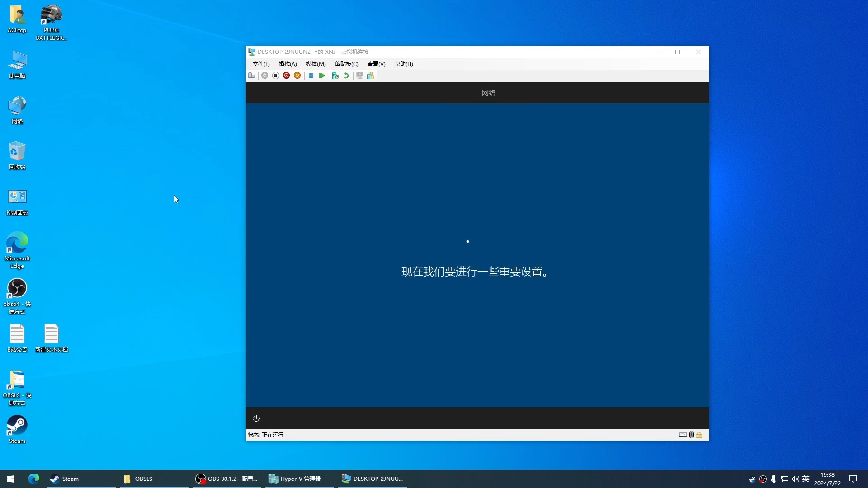The width and height of the screenshot is (868, 488).
Task: Pause the running virtual machine
Action: click(x=311, y=75)
